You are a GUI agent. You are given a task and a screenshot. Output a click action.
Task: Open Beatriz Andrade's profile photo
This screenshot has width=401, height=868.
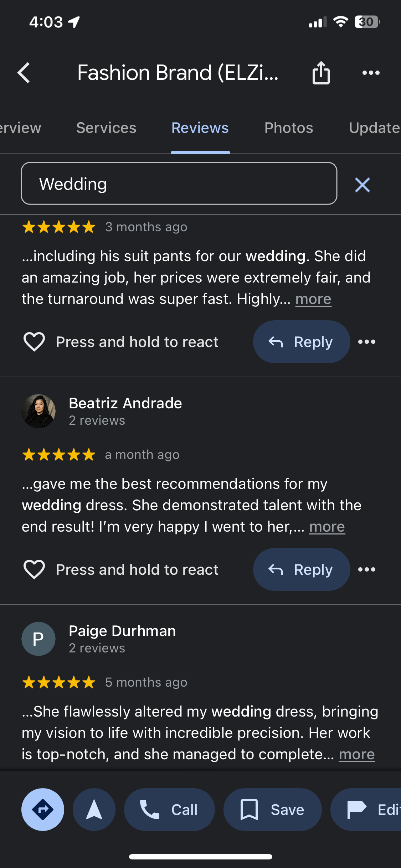click(x=38, y=411)
